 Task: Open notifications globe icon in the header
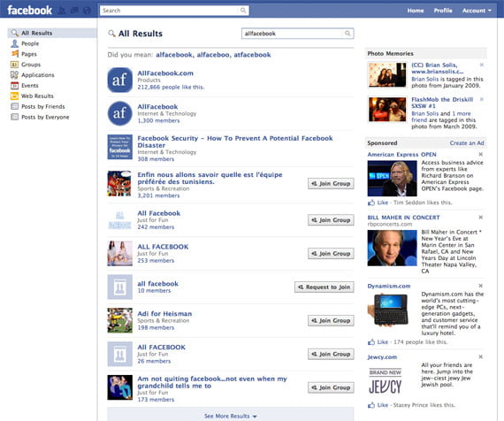pyautogui.click(x=87, y=11)
